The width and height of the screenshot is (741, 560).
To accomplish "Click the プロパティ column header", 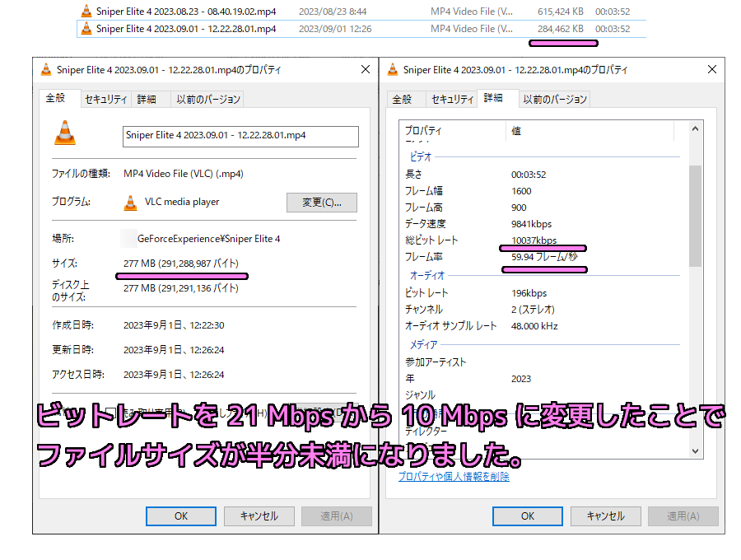I will point(453,131).
